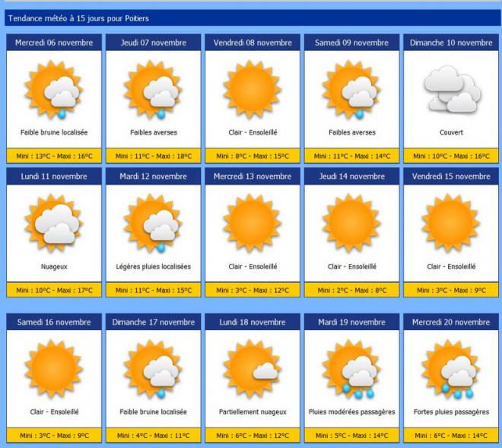Screen dimensions: 502x448
Task: Select the 'Jeudi 14 novembre' header
Action: pos(352,176)
